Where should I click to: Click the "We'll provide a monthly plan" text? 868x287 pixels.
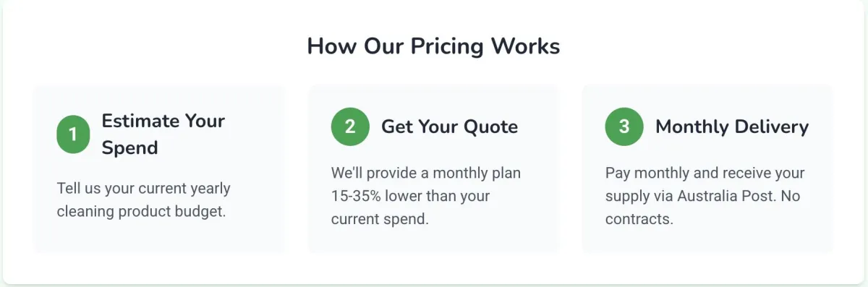point(425,174)
